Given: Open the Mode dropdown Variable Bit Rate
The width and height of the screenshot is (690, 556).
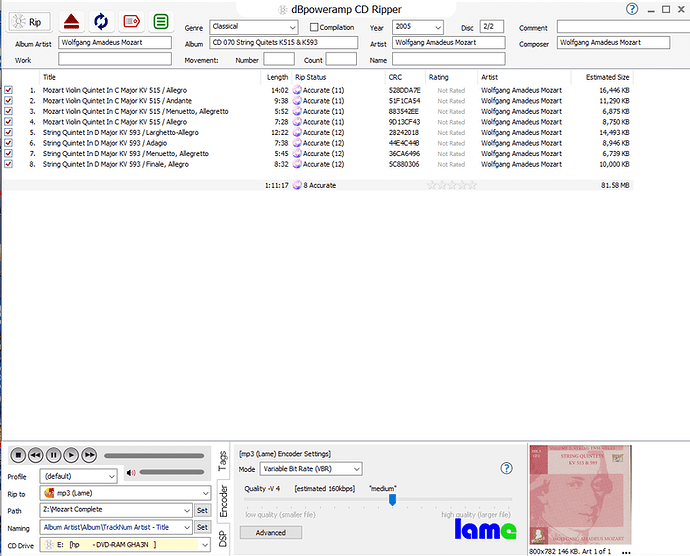Looking at the screenshot, I should 311,469.
